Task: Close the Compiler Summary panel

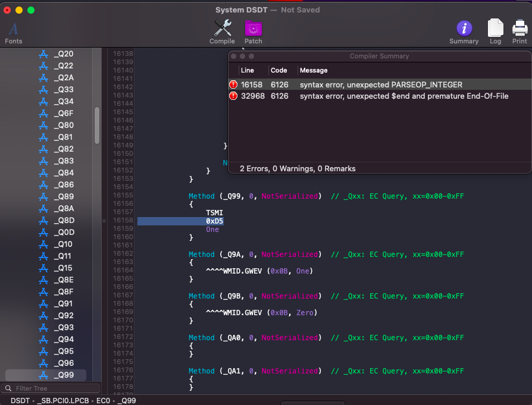Action: point(234,56)
